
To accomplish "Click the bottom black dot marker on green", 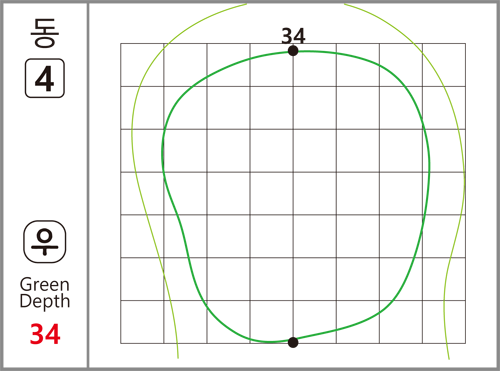I will (x=293, y=342).
